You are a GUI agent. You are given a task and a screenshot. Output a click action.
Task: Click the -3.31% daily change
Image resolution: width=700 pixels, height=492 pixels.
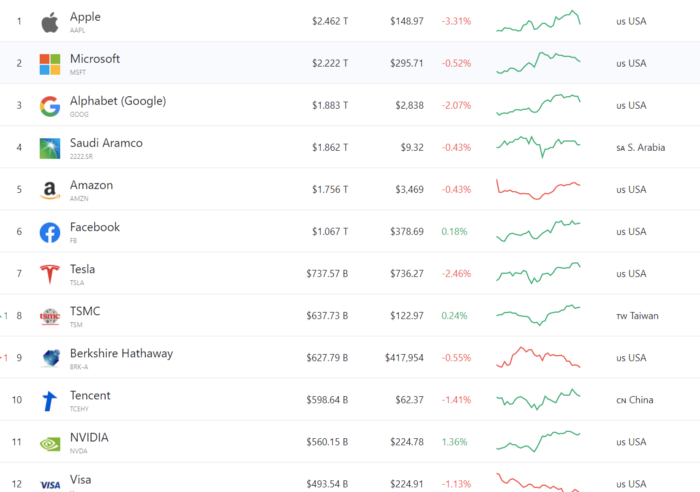[x=456, y=21]
